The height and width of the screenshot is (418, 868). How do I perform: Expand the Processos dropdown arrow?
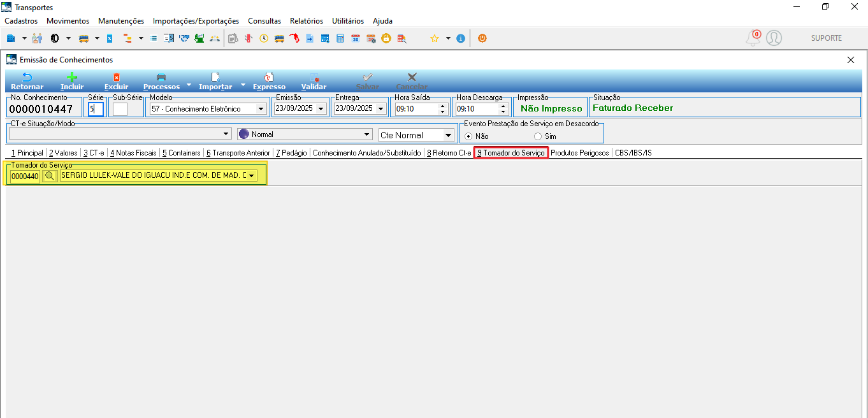coord(188,85)
